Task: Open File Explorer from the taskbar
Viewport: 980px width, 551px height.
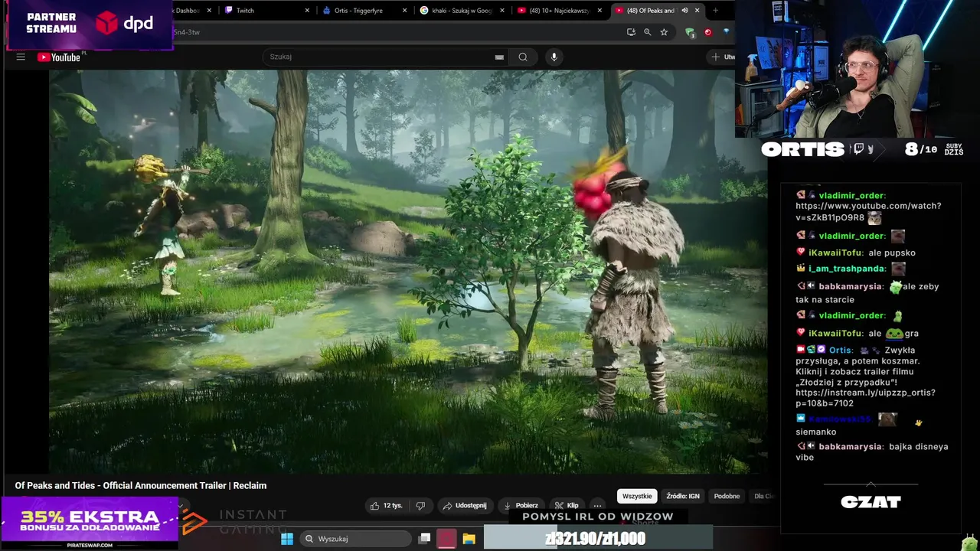Action: pyautogui.click(x=469, y=539)
